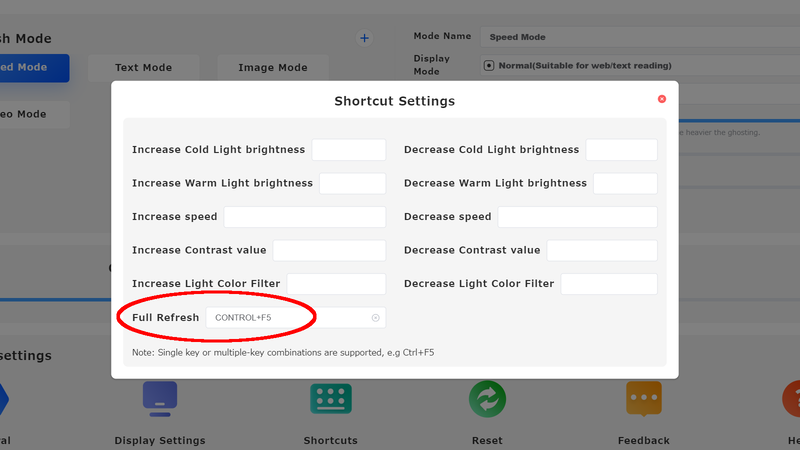This screenshot has height=450, width=800.
Task: Select the Increase Contrast value field
Action: point(329,251)
